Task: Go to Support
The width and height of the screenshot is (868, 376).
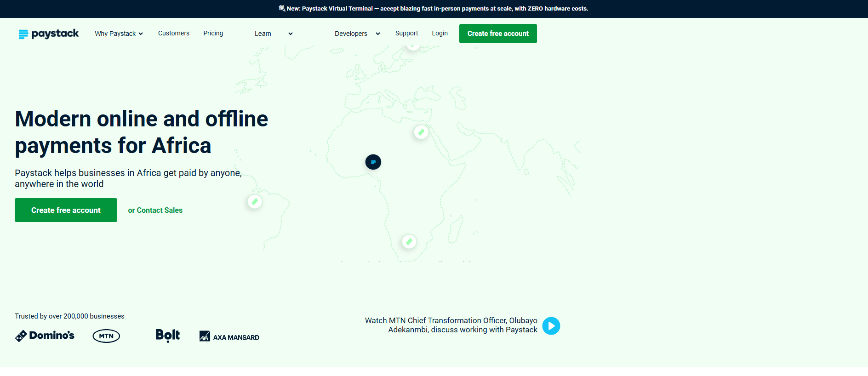Action: point(406,33)
